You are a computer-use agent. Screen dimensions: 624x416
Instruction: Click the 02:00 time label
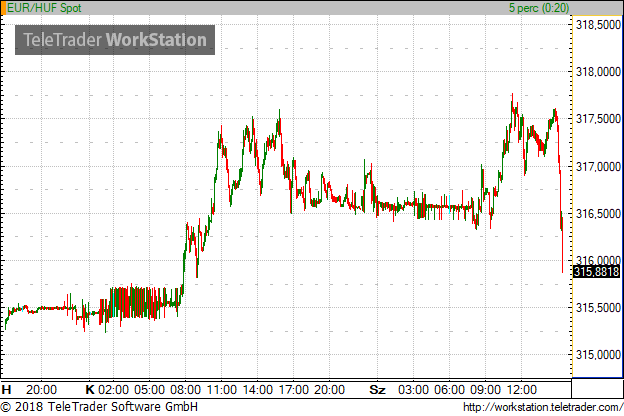point(113,389)
